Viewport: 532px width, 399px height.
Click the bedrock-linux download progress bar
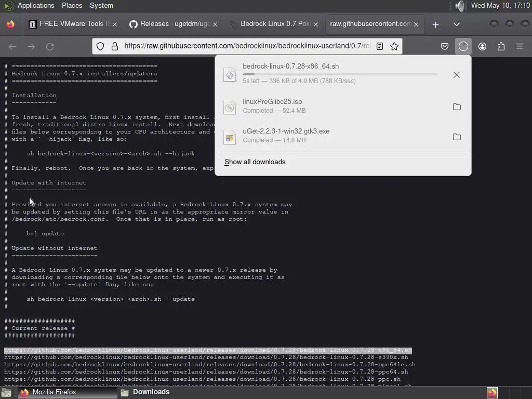[340, 74]
